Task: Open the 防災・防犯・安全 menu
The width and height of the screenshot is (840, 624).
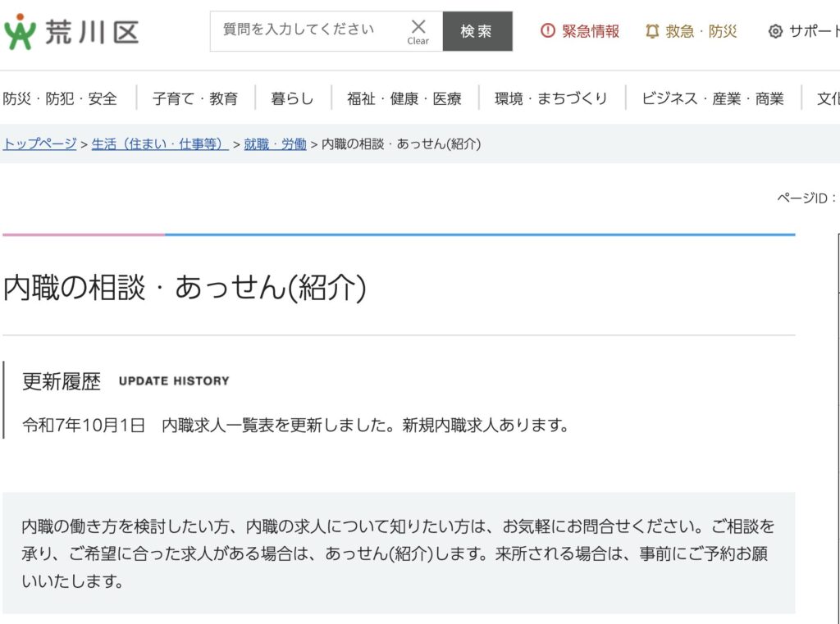Action: click(x=60, y=98)
